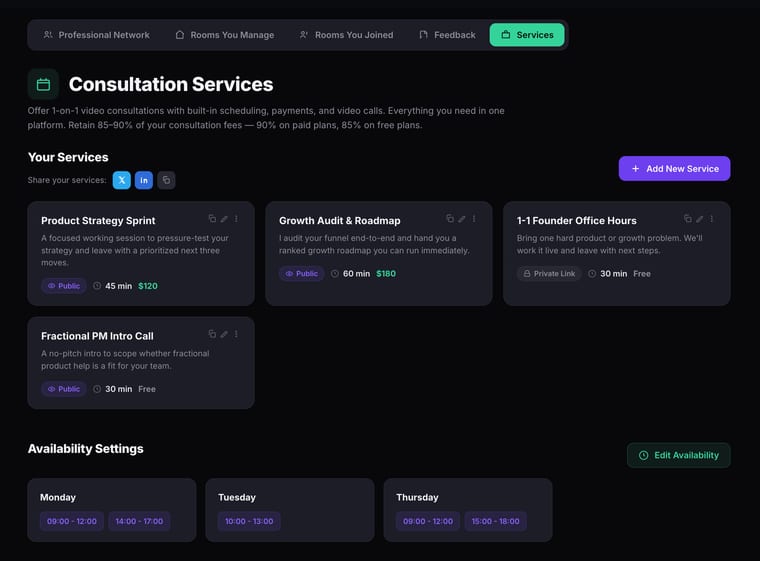Screen dimensions: 760x561
Task: Click the $180 price on Growth Audit
Action: click(x=386, y=274)
